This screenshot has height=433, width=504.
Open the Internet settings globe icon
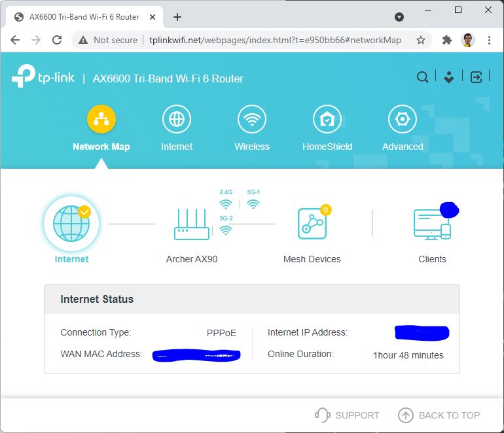pos(177,119)
